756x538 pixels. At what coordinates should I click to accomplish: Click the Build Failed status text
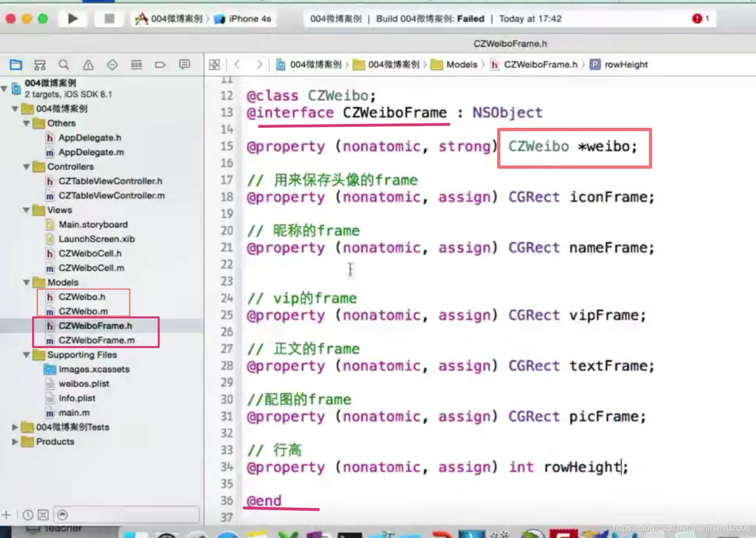tap(430, 19)
